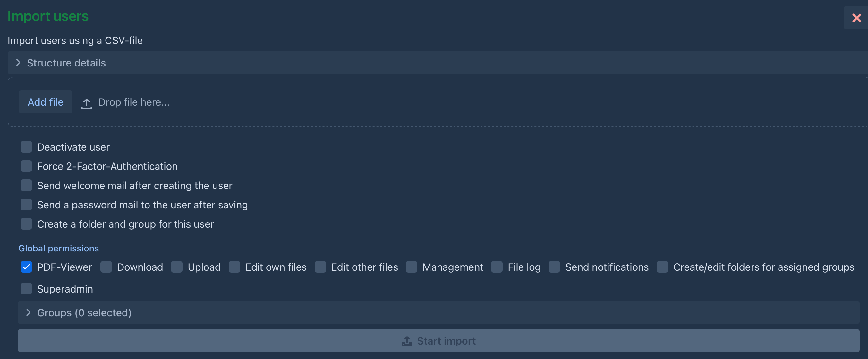
Task: Check the Management permission box
Action: (x=412, y=267)
